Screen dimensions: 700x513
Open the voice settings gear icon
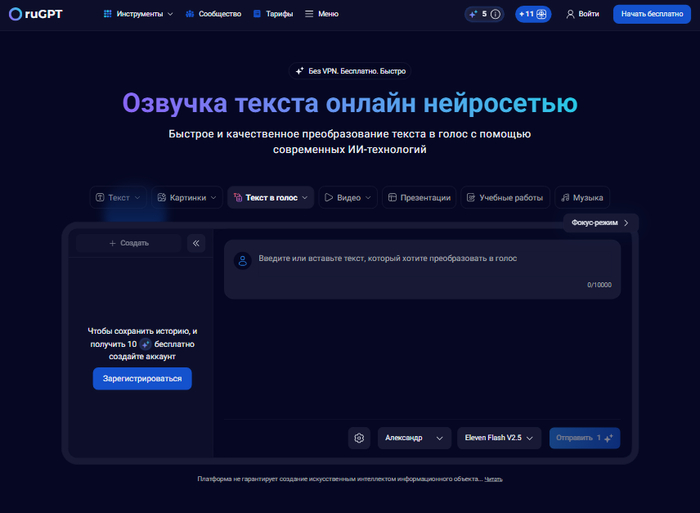click(359, 438)
